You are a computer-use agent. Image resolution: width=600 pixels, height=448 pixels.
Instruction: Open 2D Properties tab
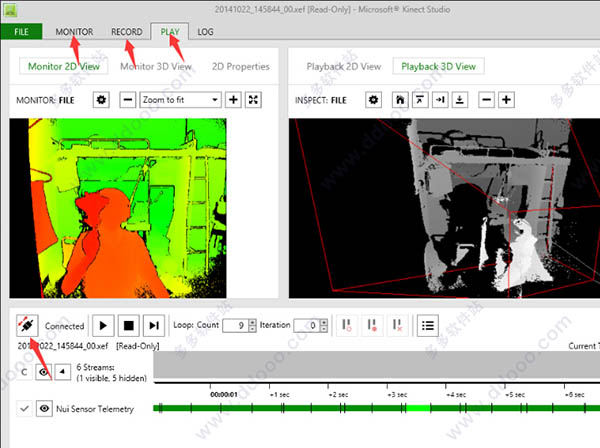click(241, 66)
